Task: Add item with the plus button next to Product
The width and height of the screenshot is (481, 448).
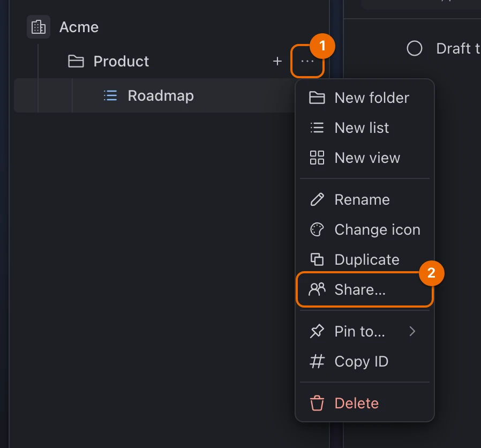Action: click(x=277, y=62)
